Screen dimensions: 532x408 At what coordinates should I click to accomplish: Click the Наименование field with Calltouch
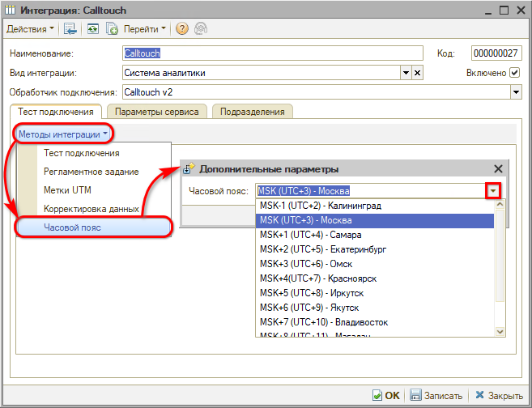coord(272,53)
